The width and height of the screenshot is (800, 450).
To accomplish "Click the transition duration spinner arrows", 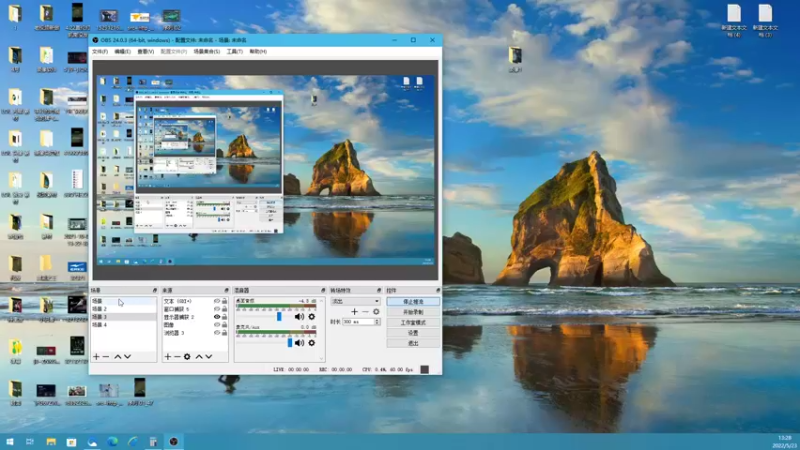I will (x=377, y=322).
